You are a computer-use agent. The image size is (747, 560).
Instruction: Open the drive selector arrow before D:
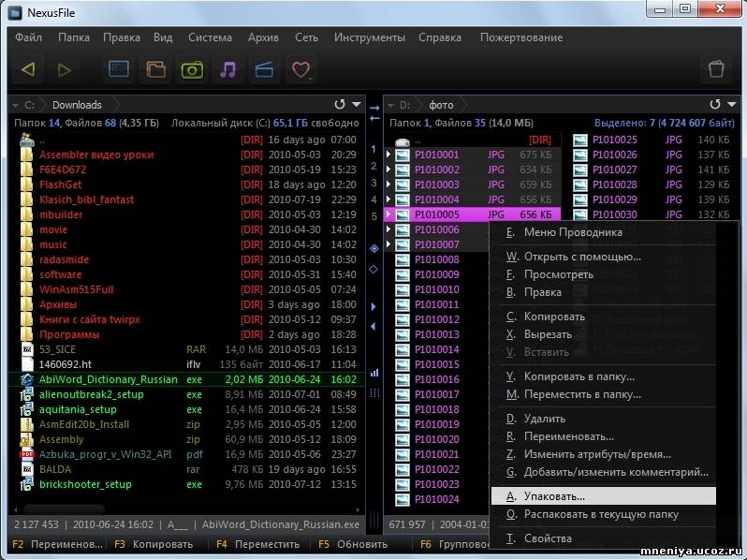click(x=391, y=105)
